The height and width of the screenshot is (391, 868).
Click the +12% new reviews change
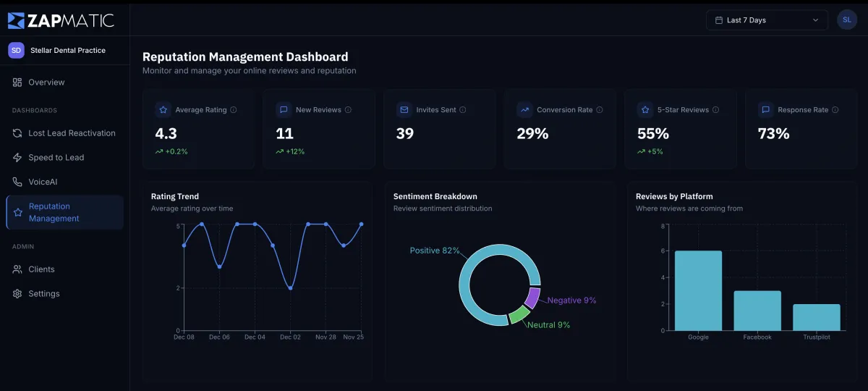[290, 151]
